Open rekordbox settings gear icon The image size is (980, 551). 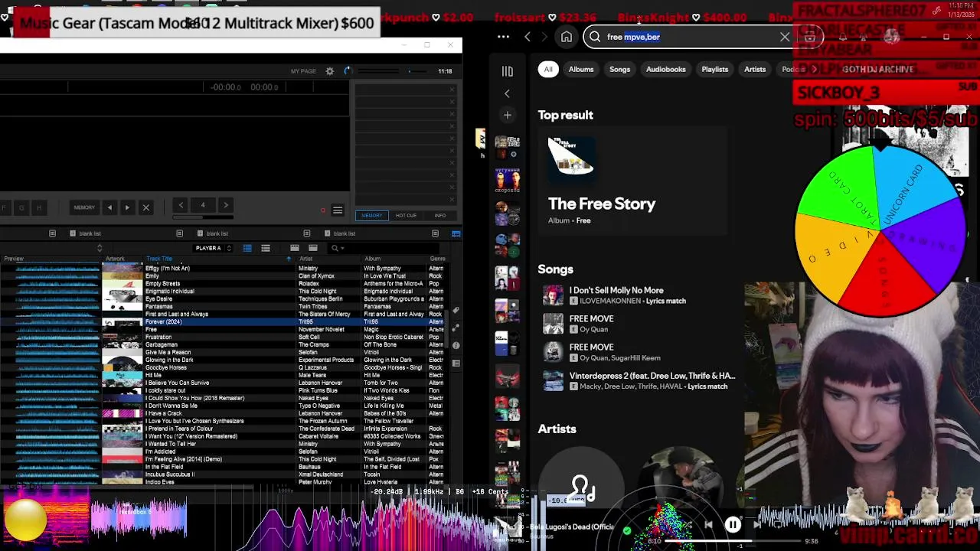coord(330,71)
